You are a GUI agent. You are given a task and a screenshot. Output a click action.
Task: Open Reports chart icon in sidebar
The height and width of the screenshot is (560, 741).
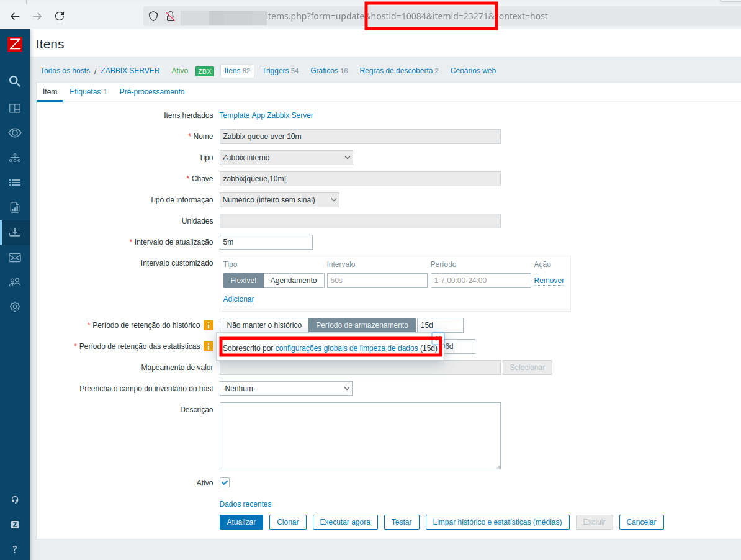pos(15,207)
